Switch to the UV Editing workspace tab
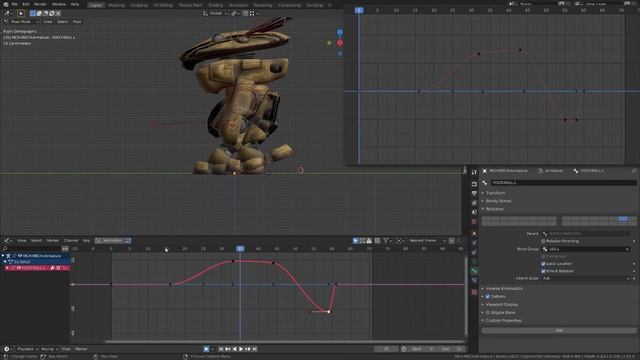The height and width of the screenshot is (360, 640). [163, 5]
